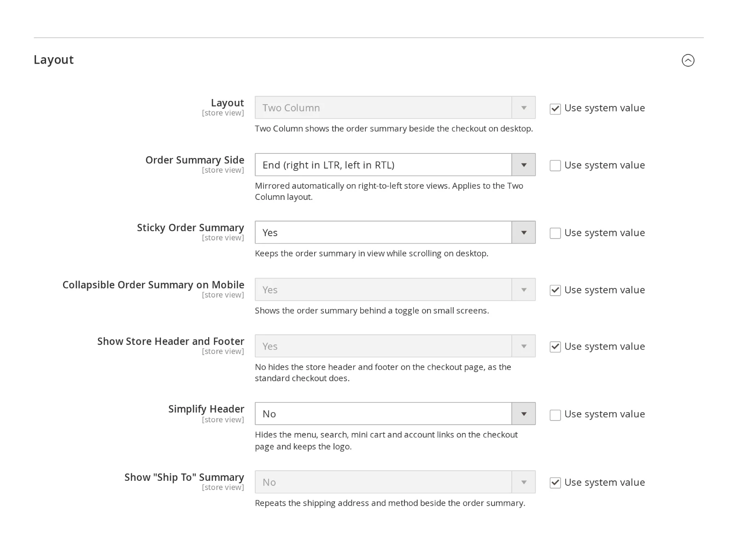Open the Order Summary Side dropdown
This screenshot has height=560, width=737.
(395, 165)
